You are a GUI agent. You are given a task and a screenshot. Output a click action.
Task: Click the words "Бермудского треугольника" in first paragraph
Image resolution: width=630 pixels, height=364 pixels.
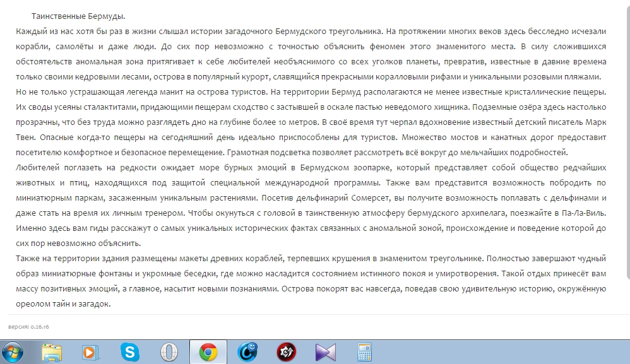(328, 32)
